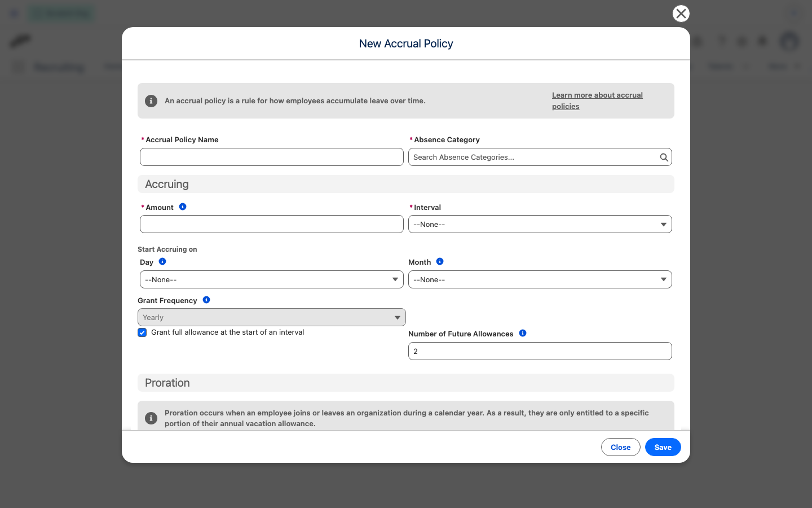Click the Save button

tap(663, 447)
